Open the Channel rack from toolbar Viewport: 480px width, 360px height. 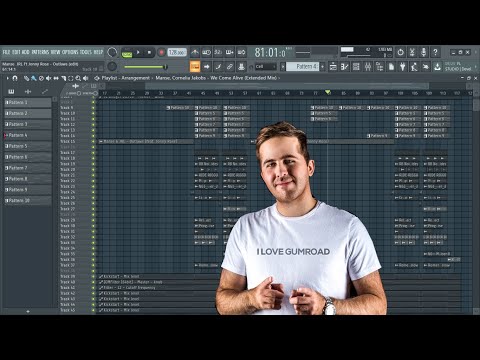[356, 67]
